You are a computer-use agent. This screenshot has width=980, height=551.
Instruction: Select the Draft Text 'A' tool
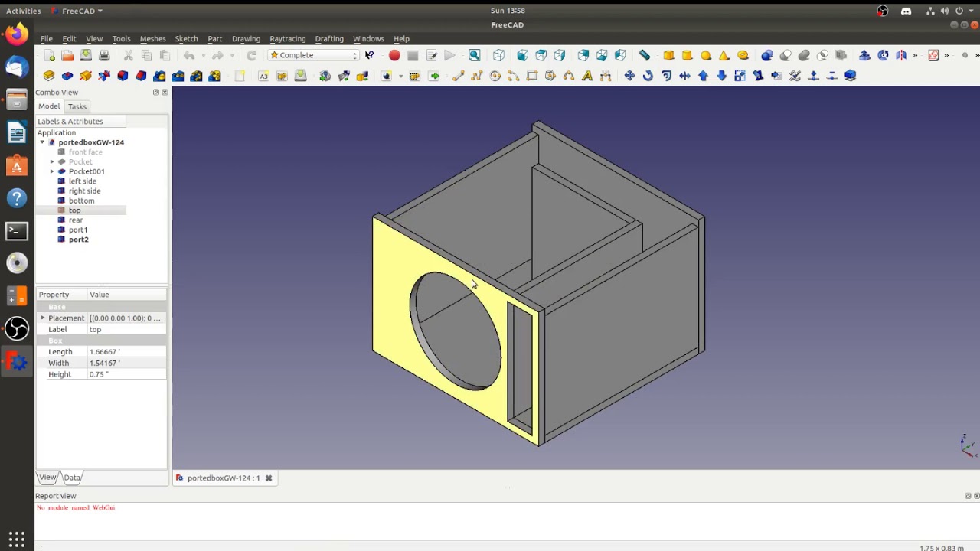[587, 76]
